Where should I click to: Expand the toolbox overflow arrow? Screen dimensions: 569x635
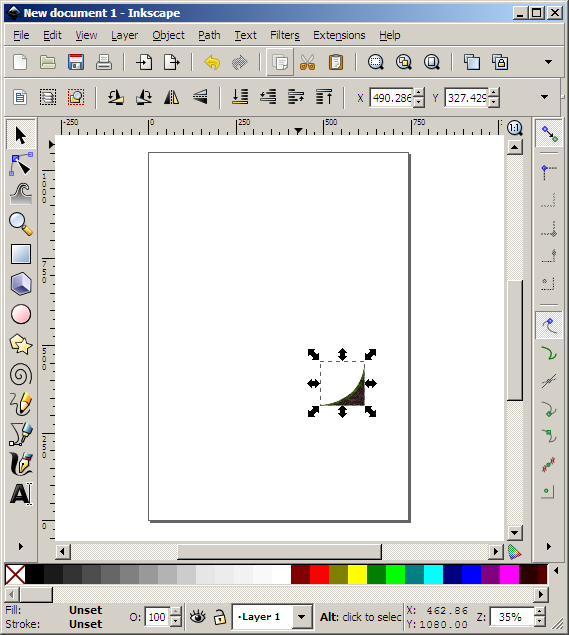pos(21,546)
